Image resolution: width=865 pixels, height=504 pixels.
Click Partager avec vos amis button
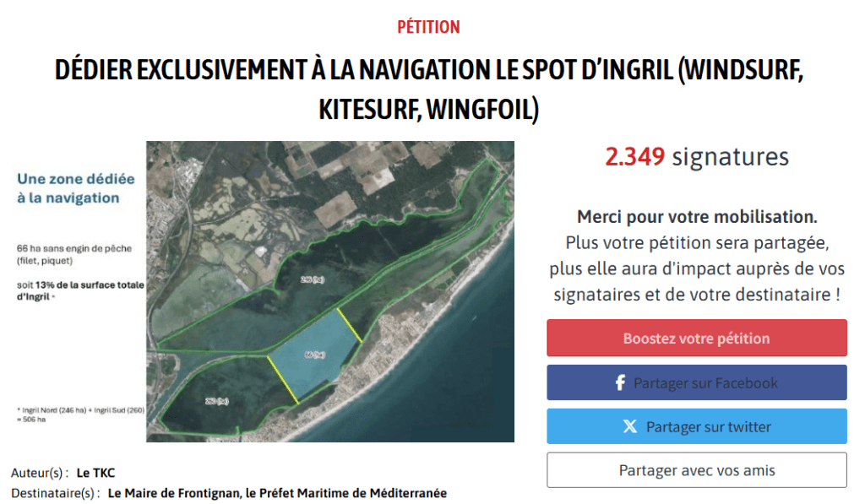click(x=697, y=470)
